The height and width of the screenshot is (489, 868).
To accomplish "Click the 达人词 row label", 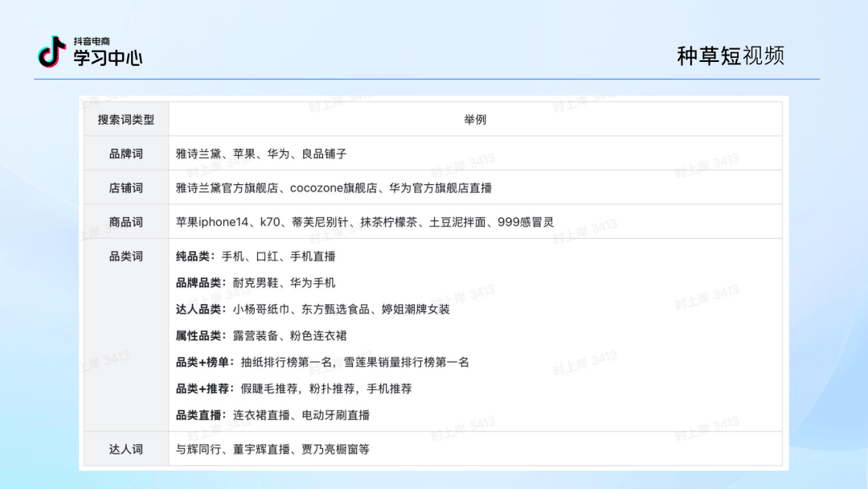I will pyautogui.click(x=126, y=449).
